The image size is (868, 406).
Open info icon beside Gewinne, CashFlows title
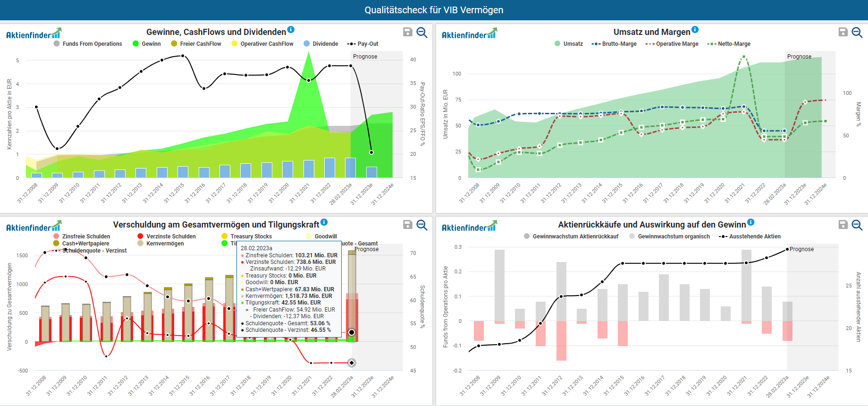[291, 30]
